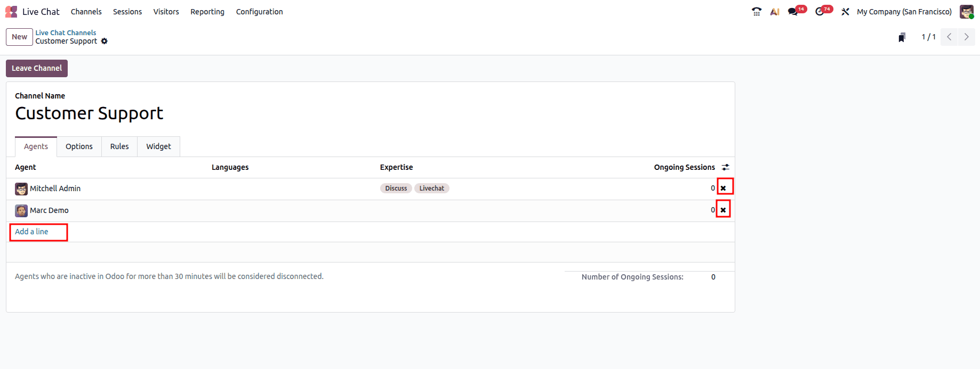
Task: Open the optional columns adjust icon
Action: click(x=725, y=167)
